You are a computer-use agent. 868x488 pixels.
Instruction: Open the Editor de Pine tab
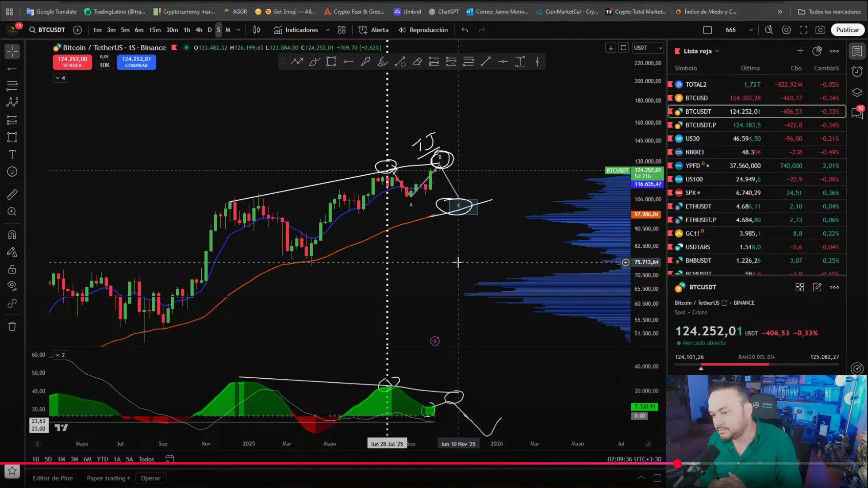click(x=53, y=478)
